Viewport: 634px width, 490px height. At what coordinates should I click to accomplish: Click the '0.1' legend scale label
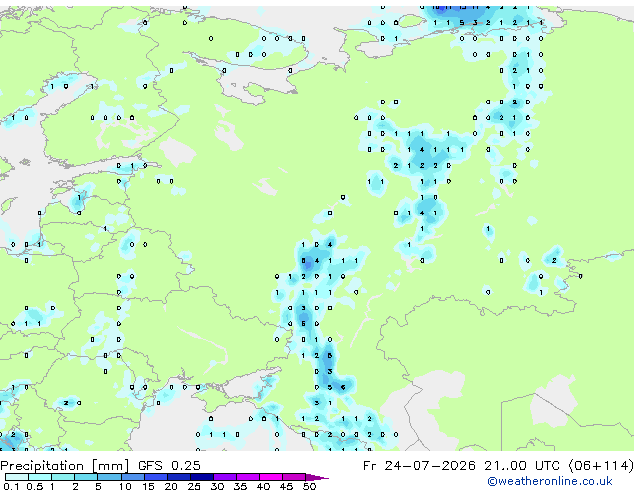pos(11,486)
